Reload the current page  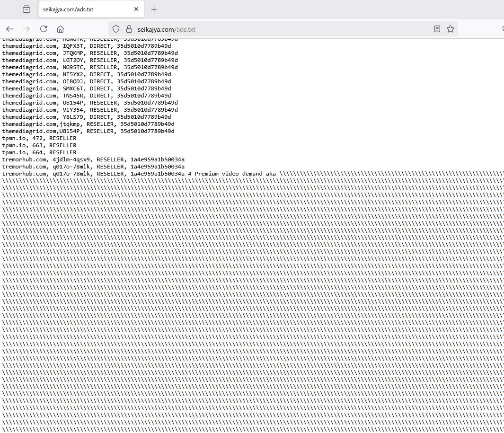pyautogui.click(x=44, y=29)
